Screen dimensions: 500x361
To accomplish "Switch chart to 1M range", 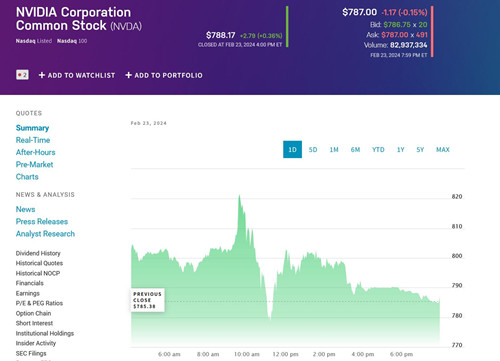I will pyautogui.click(x=334, y=150).
